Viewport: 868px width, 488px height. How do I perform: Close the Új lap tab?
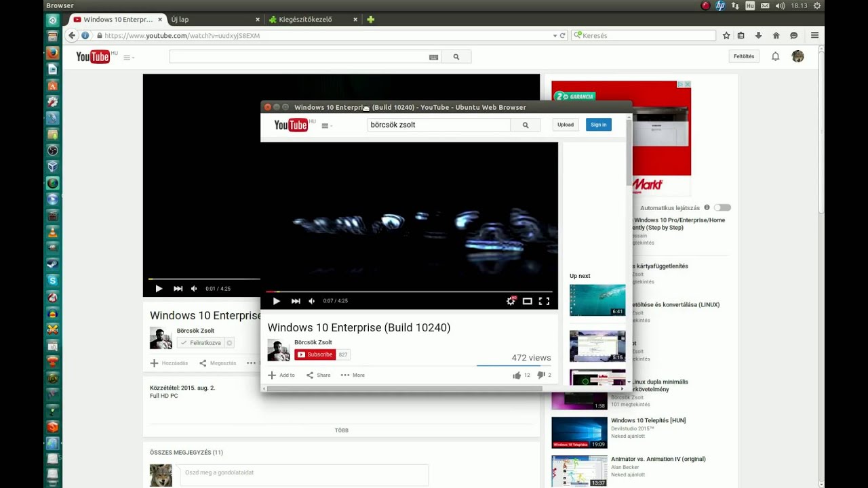(x=258, y=20)
